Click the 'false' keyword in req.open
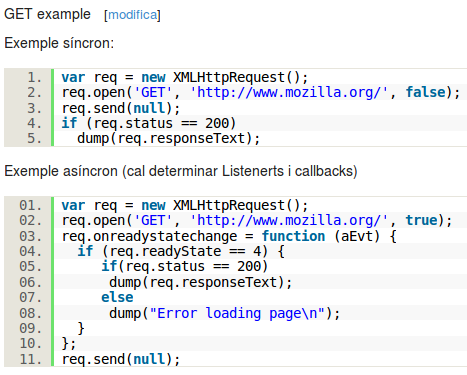 click(426, 92)
